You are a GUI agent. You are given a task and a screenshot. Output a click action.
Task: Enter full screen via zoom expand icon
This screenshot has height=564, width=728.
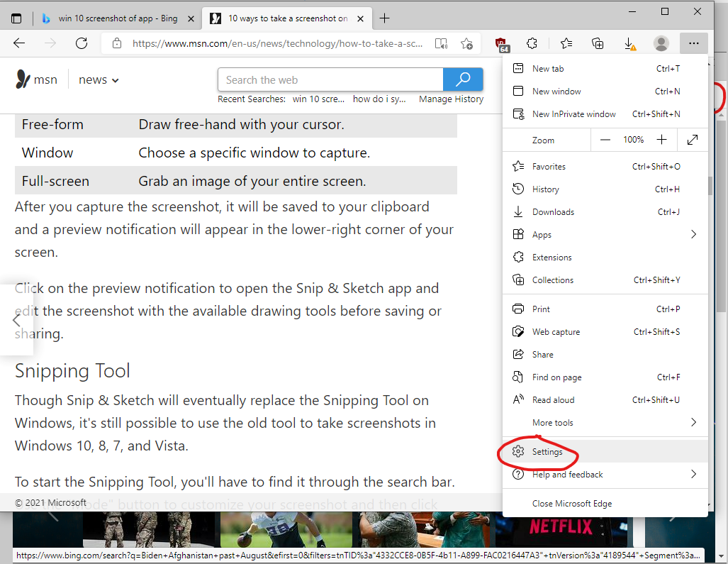tap(693, 140)
